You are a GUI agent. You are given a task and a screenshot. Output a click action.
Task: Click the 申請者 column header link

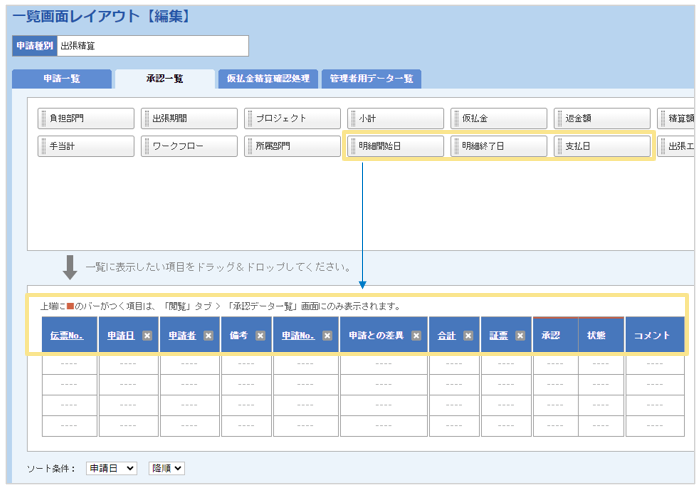click(182, 336)
